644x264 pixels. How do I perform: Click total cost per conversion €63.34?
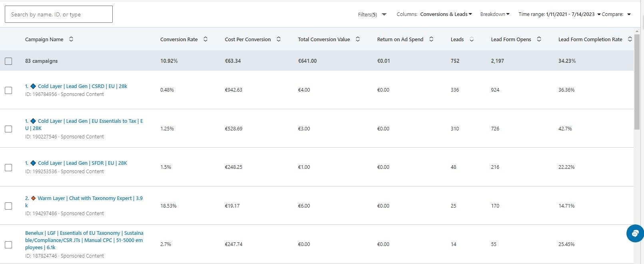[x=233, y=61]
